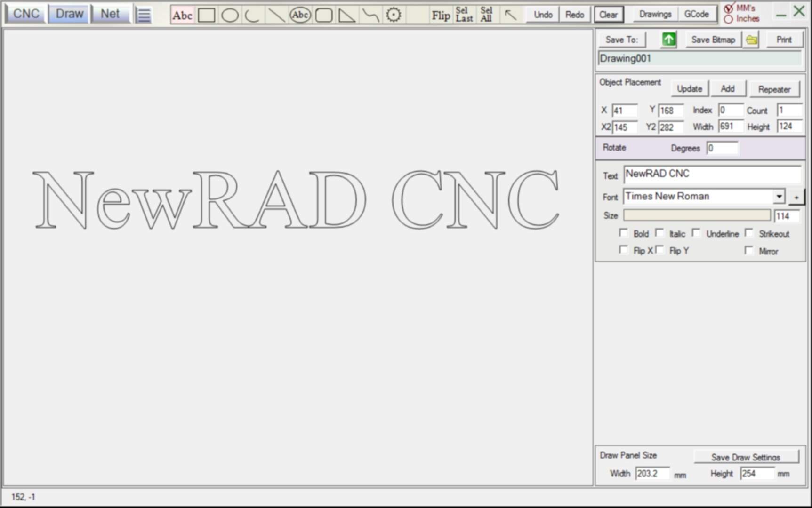The width and height of the screenshot is (812, 508).
Task: Select the rectangle drawing tool
Action: [207, 15]
